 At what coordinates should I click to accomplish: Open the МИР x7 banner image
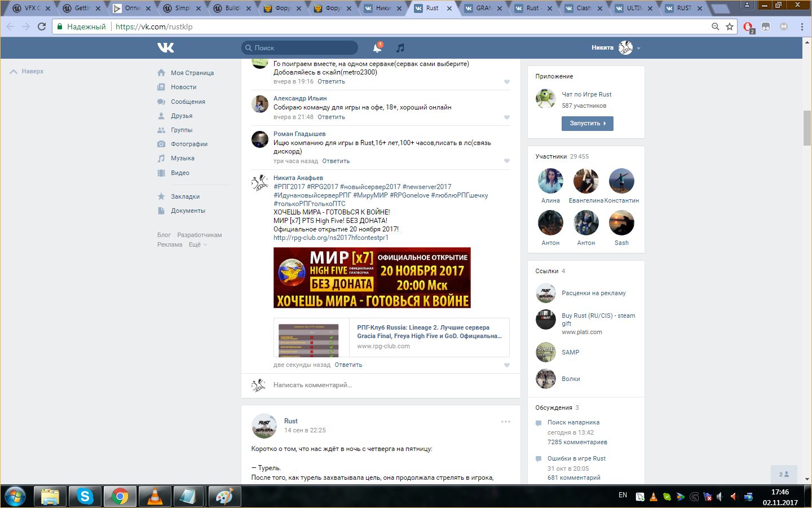(x=372, y=278)
